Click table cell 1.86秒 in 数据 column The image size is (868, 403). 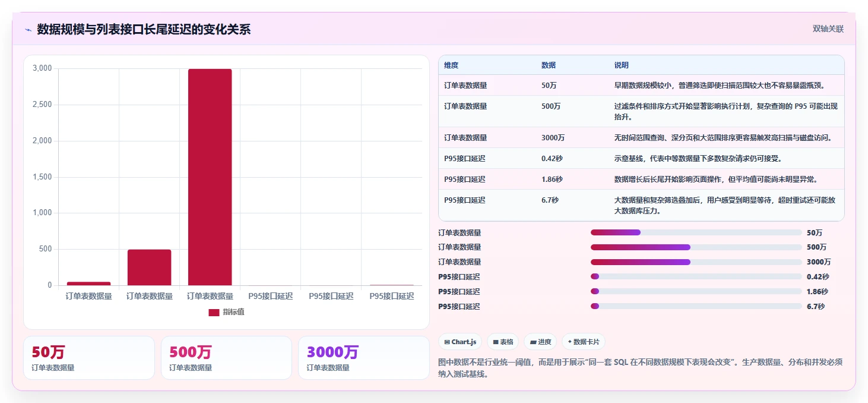coord(552,180)
